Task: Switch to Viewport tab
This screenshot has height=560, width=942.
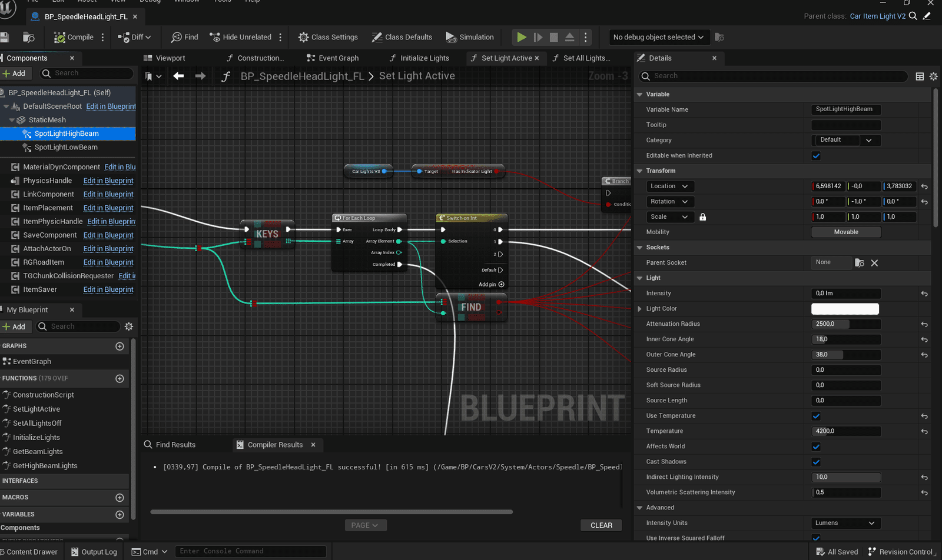Action: [165, 58]
